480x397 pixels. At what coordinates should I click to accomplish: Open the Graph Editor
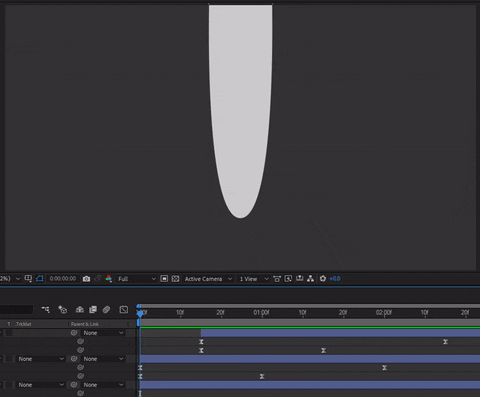[124, 309]
